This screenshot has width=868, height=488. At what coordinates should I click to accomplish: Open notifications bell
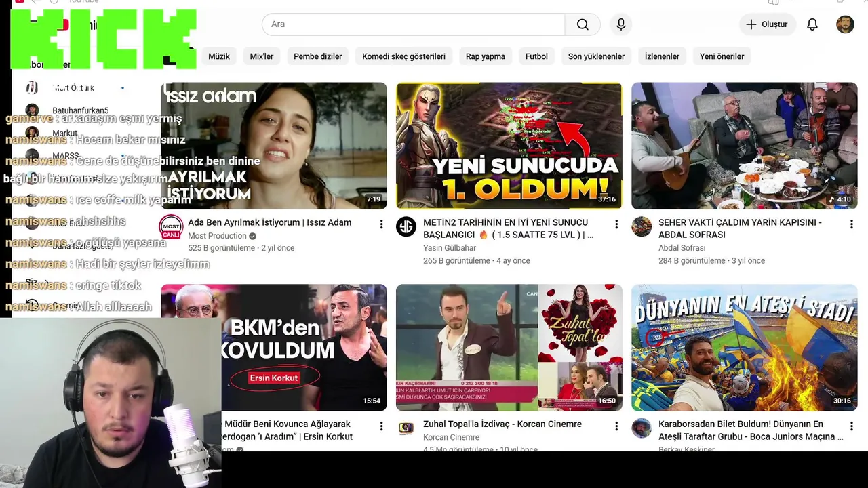(x=812, y=24)
